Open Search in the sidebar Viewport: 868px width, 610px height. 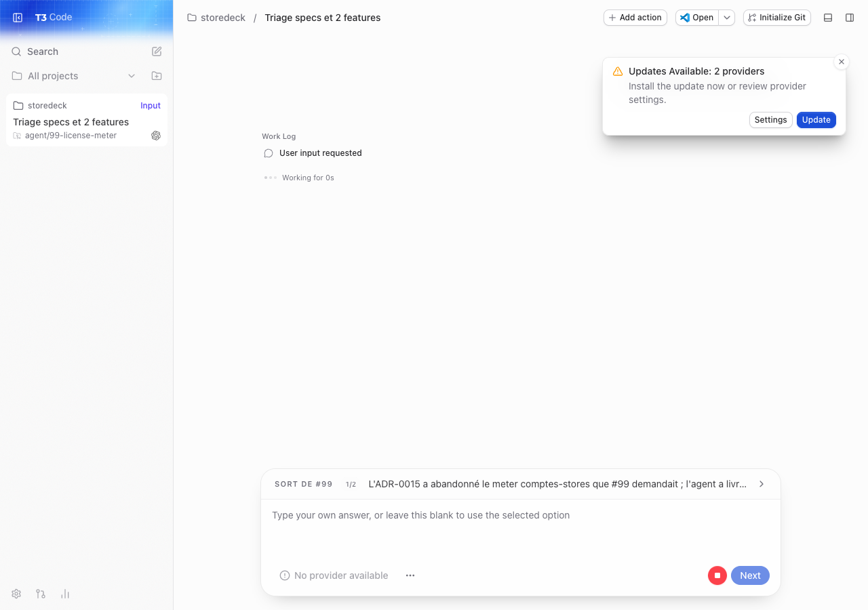(43, 52)
